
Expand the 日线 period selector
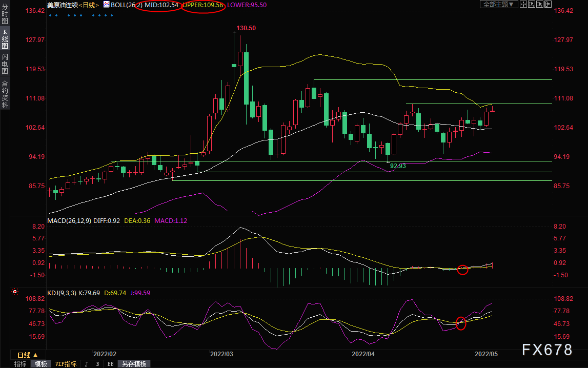click(x=27, y=355)
